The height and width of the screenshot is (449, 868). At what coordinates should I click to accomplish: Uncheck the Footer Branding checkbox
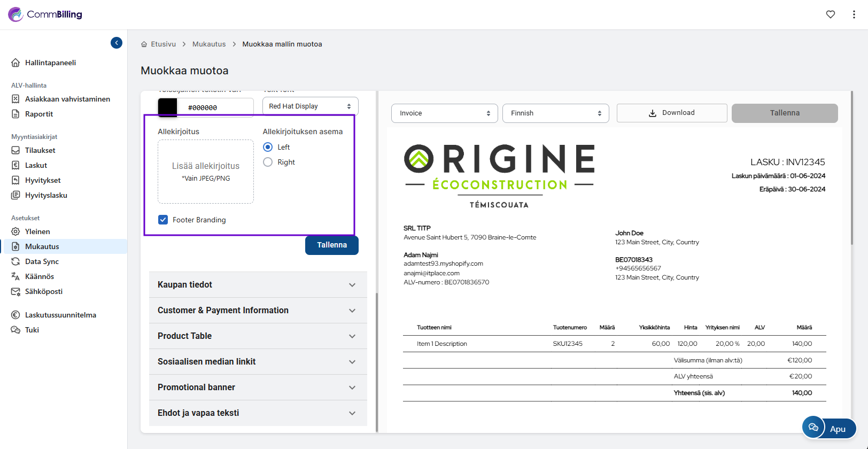[x=163, y=220]
